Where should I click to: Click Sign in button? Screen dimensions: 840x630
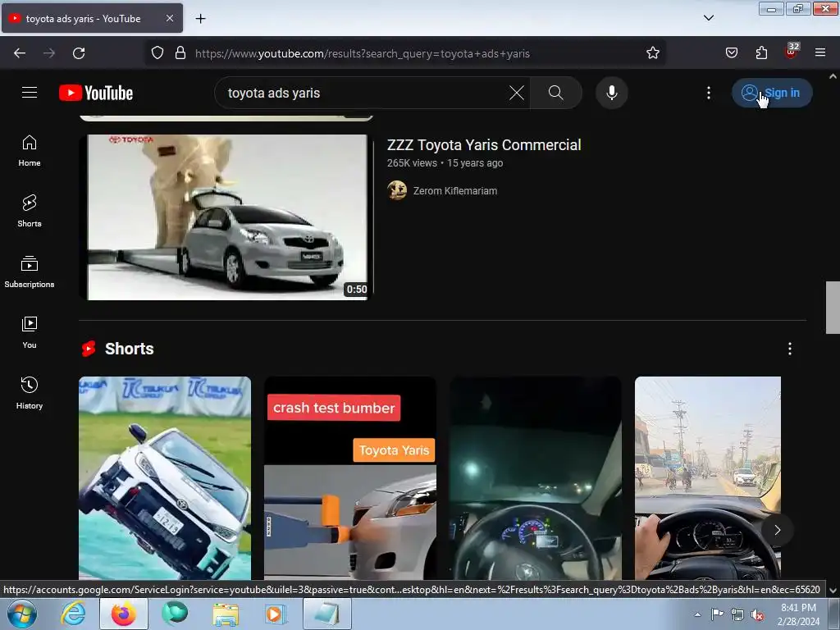[772, 93]
